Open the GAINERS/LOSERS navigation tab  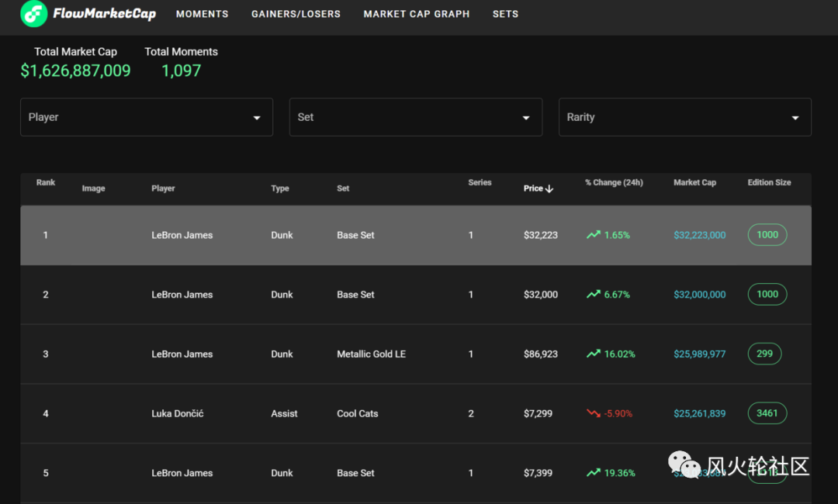(296, 14)
